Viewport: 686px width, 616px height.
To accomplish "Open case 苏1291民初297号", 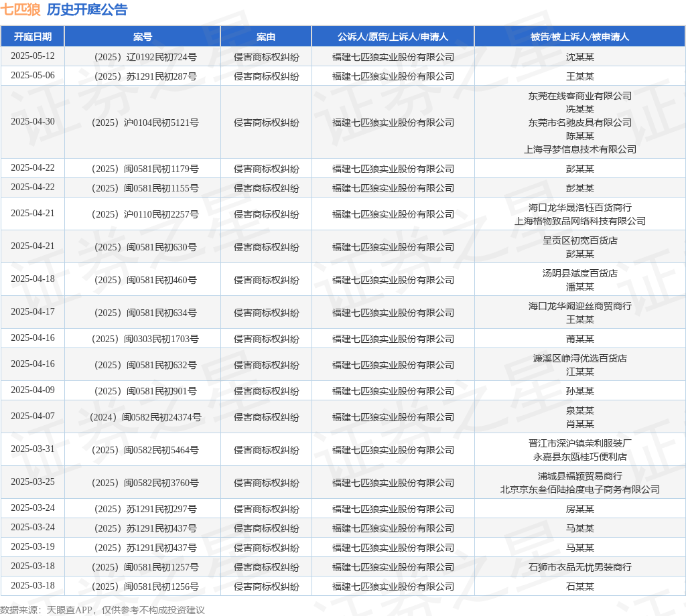I will [145, 510].
